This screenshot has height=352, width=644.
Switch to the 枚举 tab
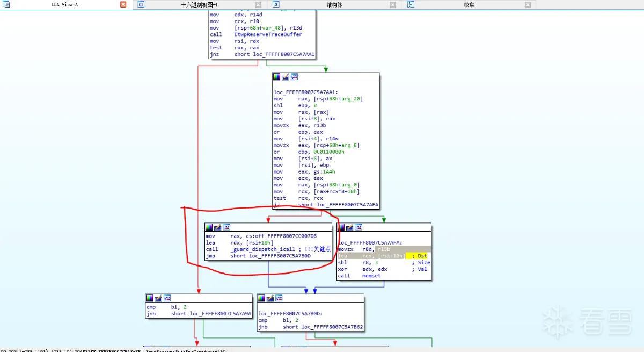(469, 5)
